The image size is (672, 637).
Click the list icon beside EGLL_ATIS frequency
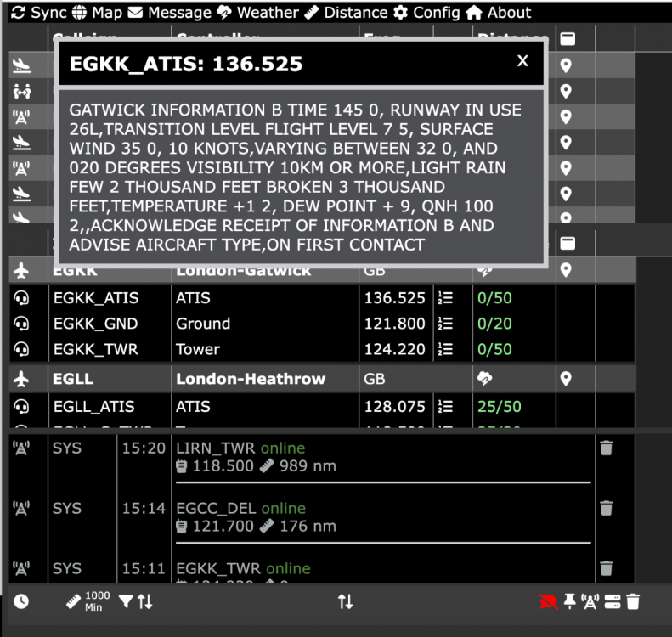(445, 407)
